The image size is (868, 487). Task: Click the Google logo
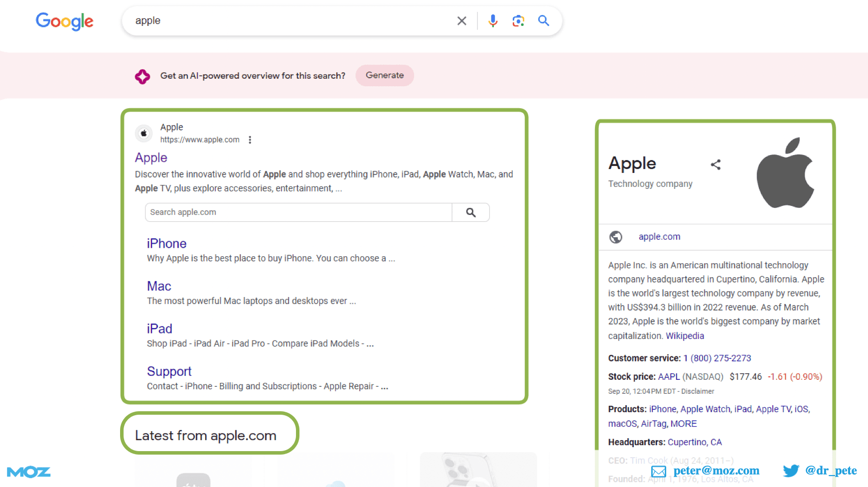(x=64, y=21)
